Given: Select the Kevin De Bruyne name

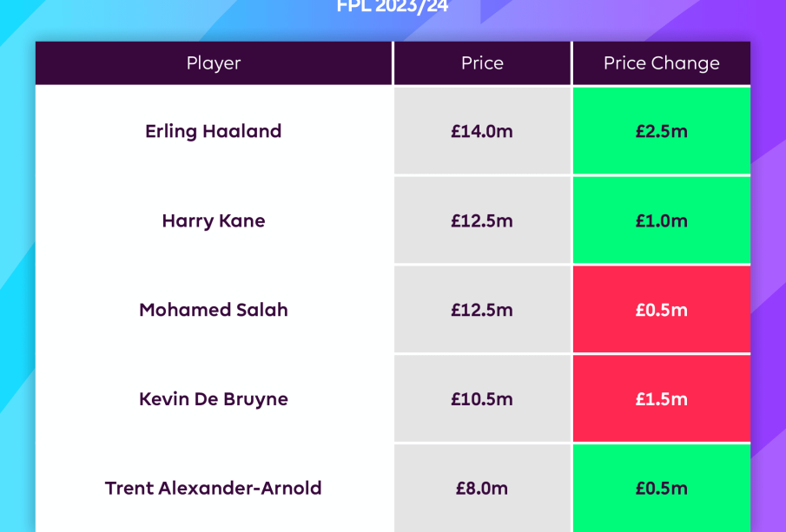Looking at the screenshot, I should tap(214, 399).
